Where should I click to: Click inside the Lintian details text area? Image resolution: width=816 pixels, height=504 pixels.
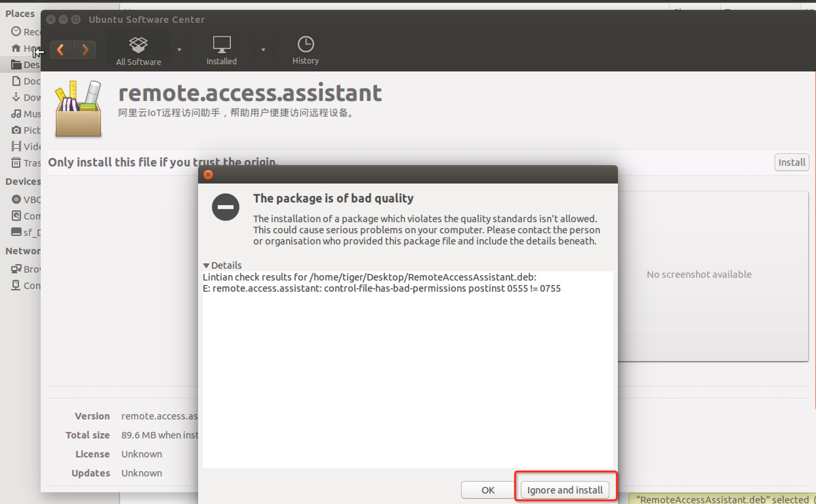407,367
